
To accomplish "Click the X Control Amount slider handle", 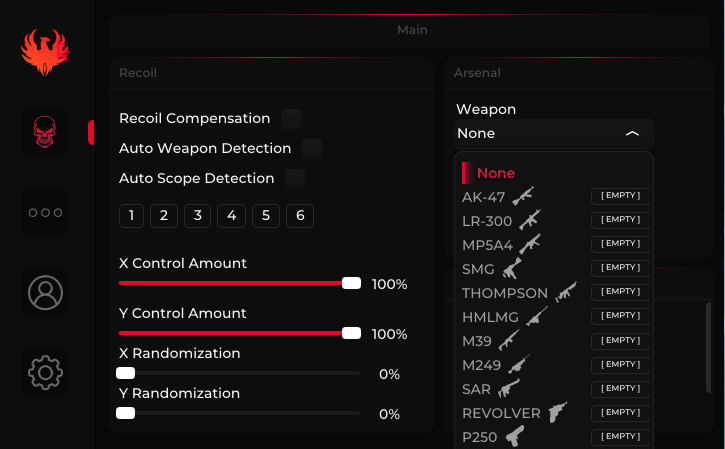I will click(x=351, y=283).
